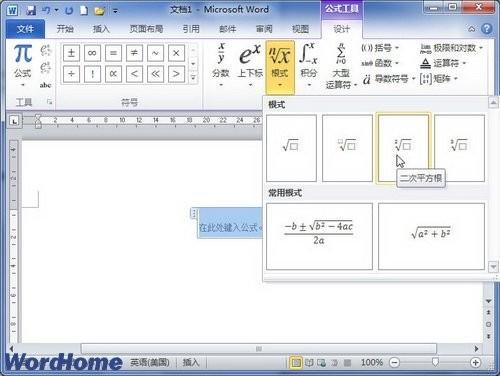The height and width of the screenshot is (376, 500).
Task: Open the Customize Quick Access Toolbar arrow
Action: click(x=115, y=11)
